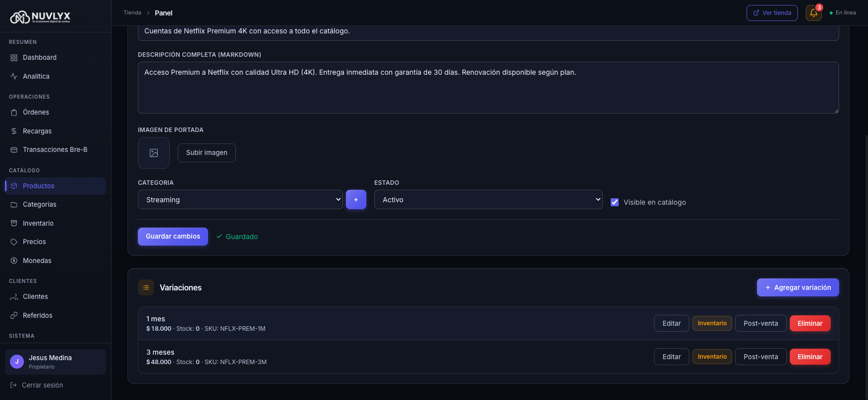The height and width of the screenshot is (400, 868).
Task: Click the Inventario archive icon
Action: point(14,223)
